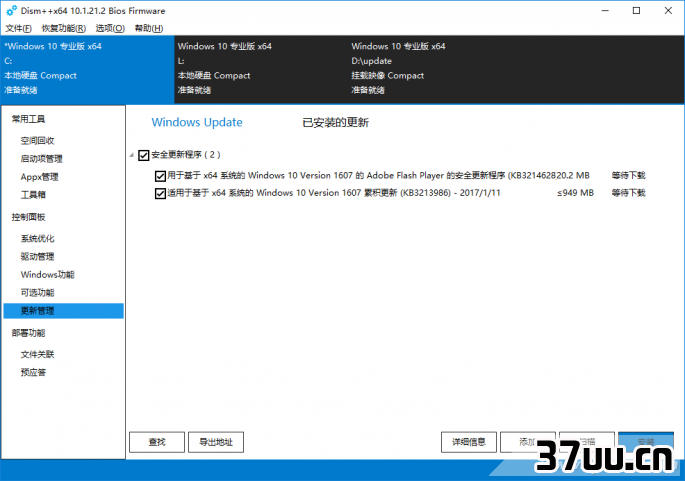Switch to the Windows Update tab
The width and height of the screenshot is (685, 481).
click(x=197, y=122)
